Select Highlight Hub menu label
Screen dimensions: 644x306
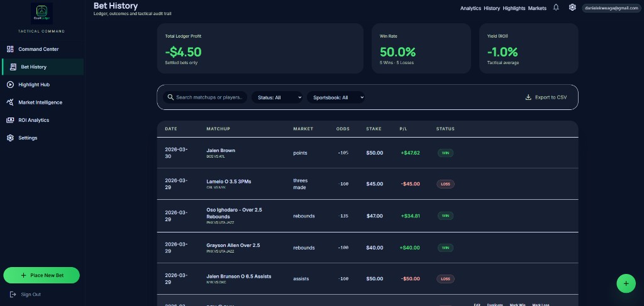(34, 84)
